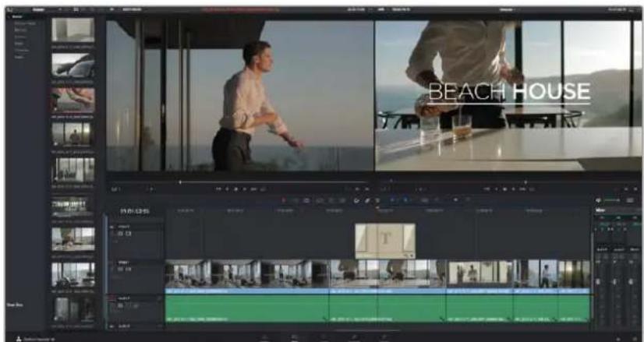Screen dimensions: 644x342
Task: Open the Color page tab
Action: point(324,338)
